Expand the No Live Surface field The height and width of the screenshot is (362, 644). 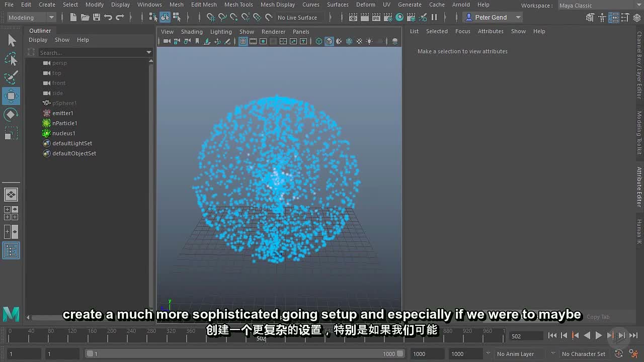pos(301,17)
